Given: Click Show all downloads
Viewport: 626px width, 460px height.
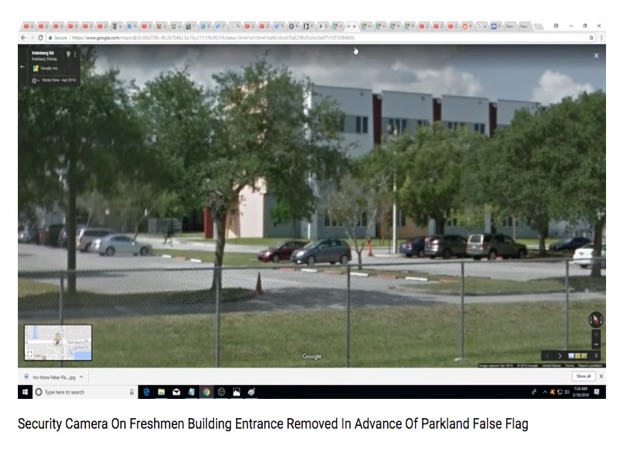Looking at the screenshot, I should [x=583, y=376].
